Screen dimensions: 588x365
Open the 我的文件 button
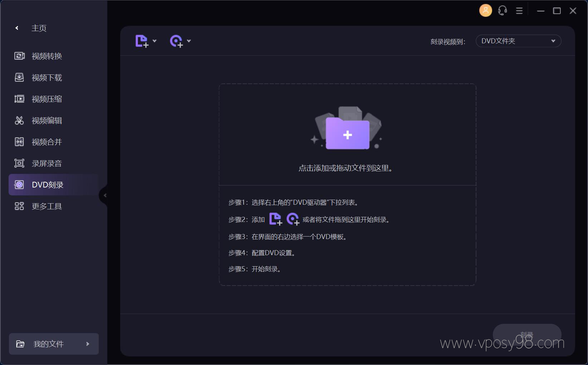coord(54,344)
